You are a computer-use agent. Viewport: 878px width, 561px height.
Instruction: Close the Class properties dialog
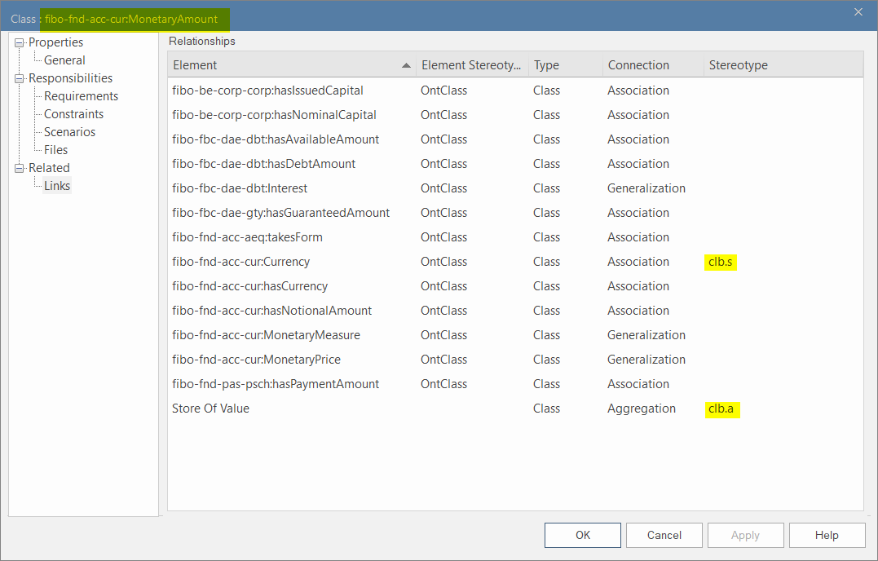[858, 12]
